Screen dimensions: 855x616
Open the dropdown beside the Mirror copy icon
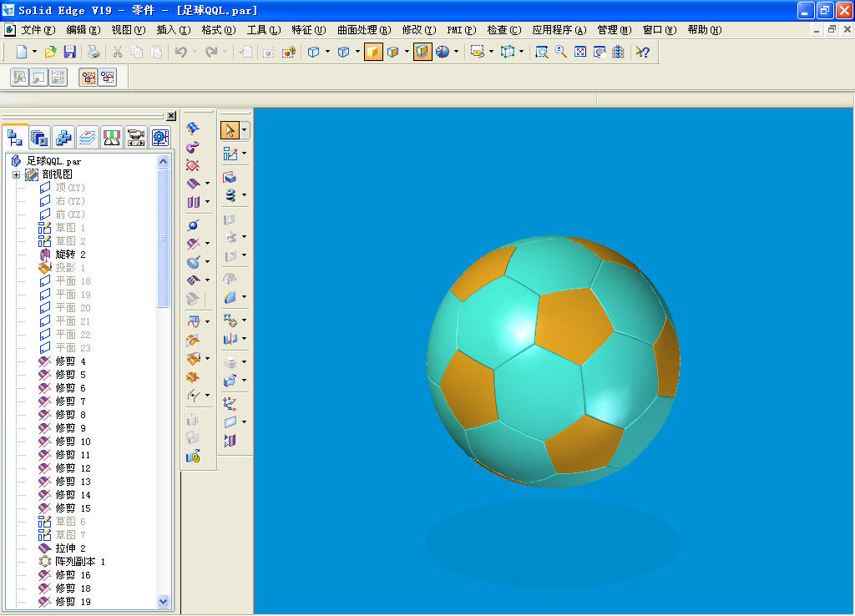(x=245, y=339)
